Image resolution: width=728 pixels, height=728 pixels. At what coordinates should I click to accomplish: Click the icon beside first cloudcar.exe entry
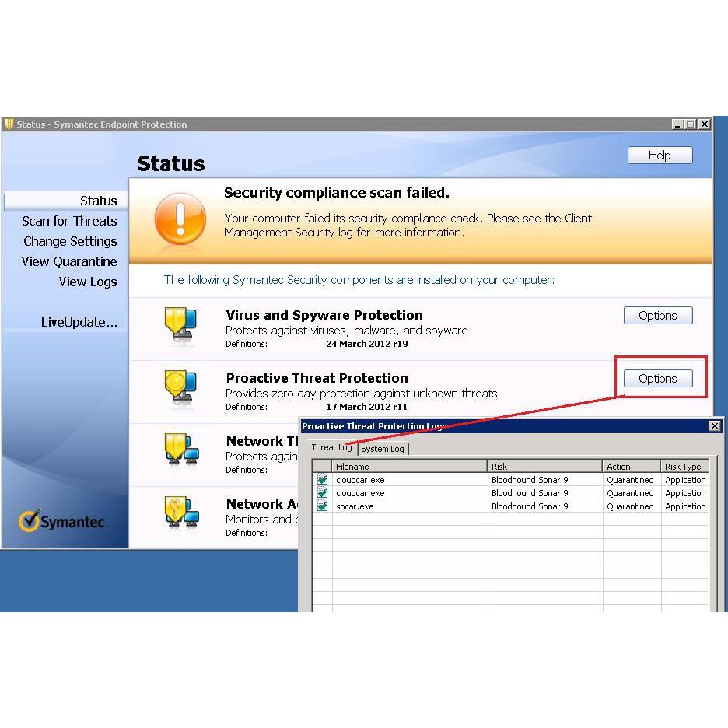point(322,480)
